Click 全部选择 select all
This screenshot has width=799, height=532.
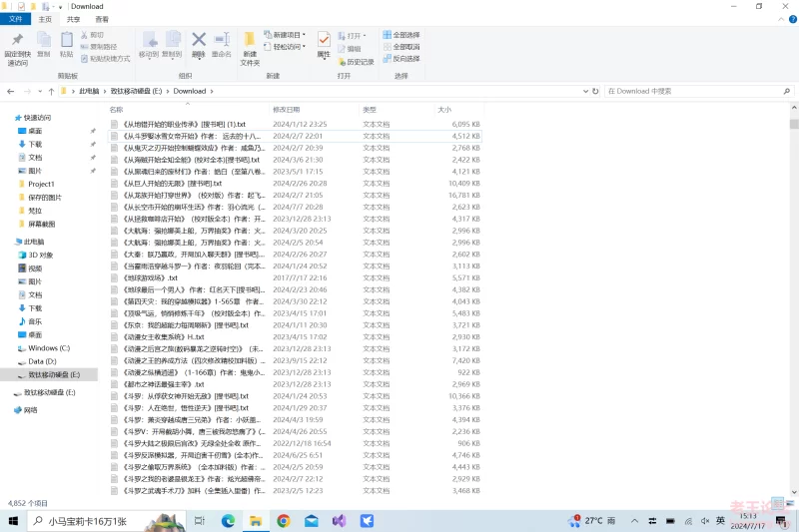click(x=401, y=35)
